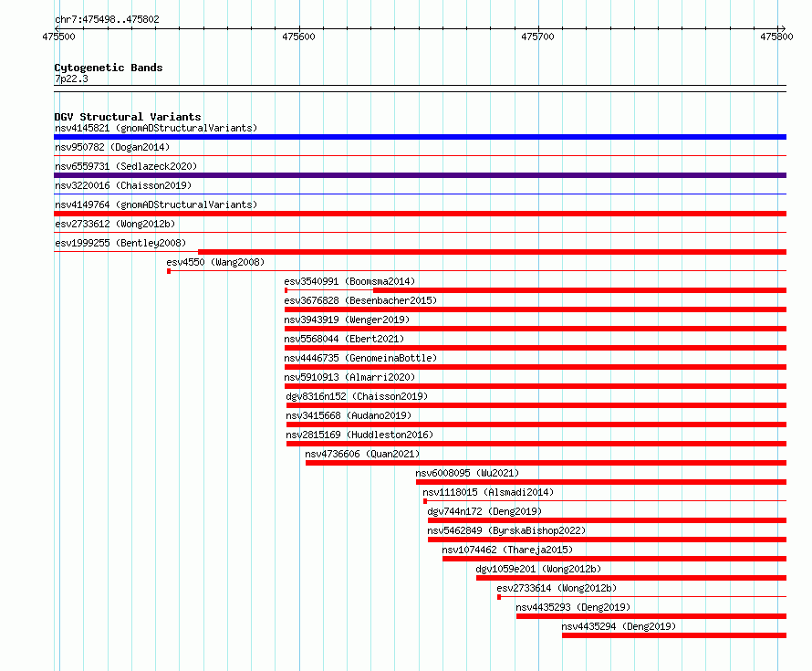Click the esv1999255 (Bentley2008) label
This screenshot has width=812, height=671.
[x=120, y=243]
